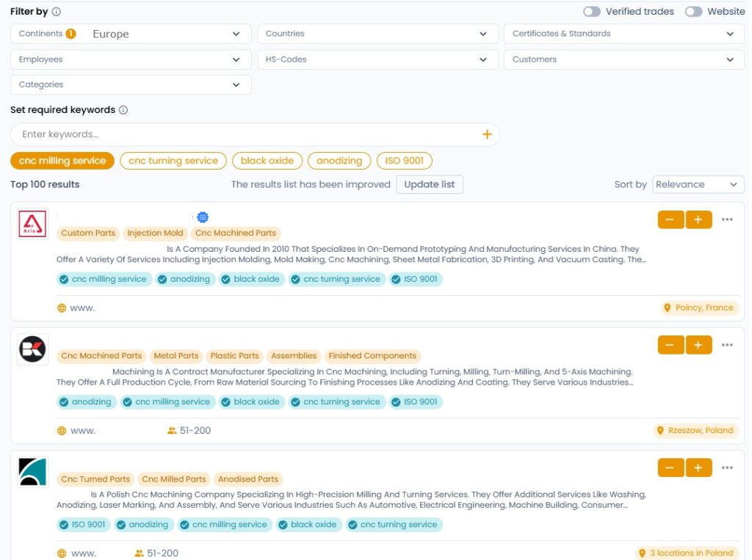The height and width of the screenshot is (560, 752).
Task: Open the Certificates & Standards dropdown
Action: tap(623, 34)
